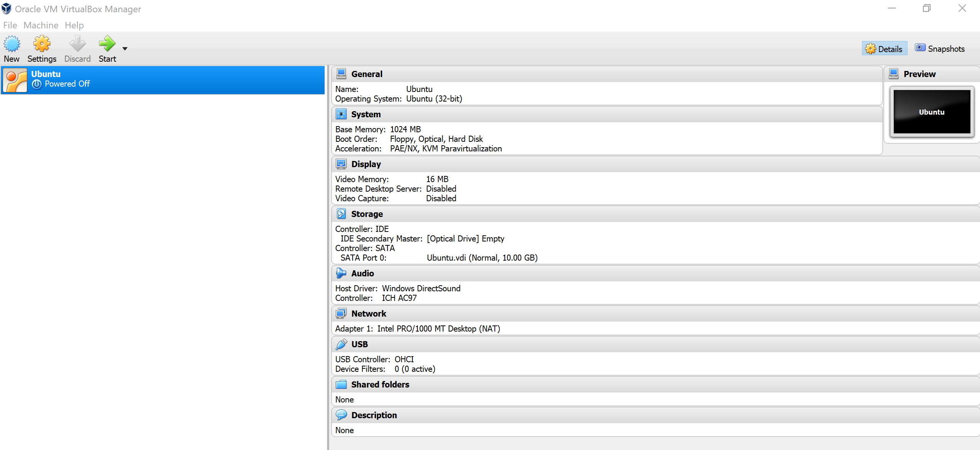Click the Storage section disk icon

[341, 214]
